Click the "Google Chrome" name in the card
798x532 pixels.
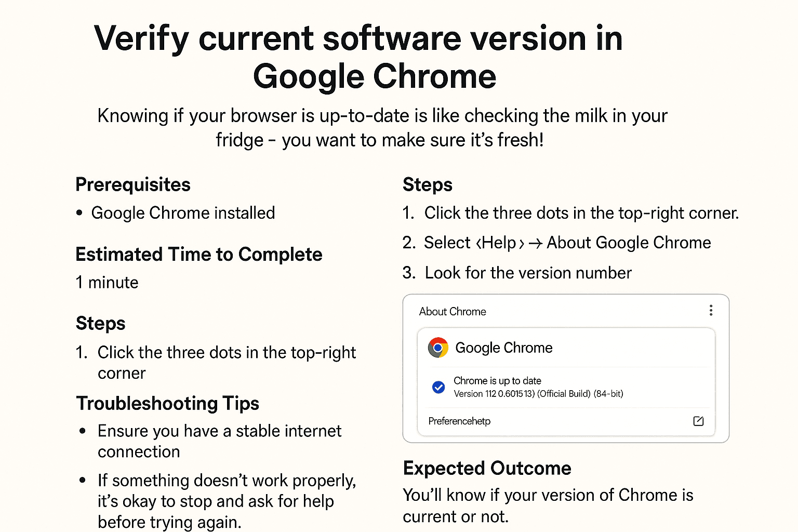(503, 348)
